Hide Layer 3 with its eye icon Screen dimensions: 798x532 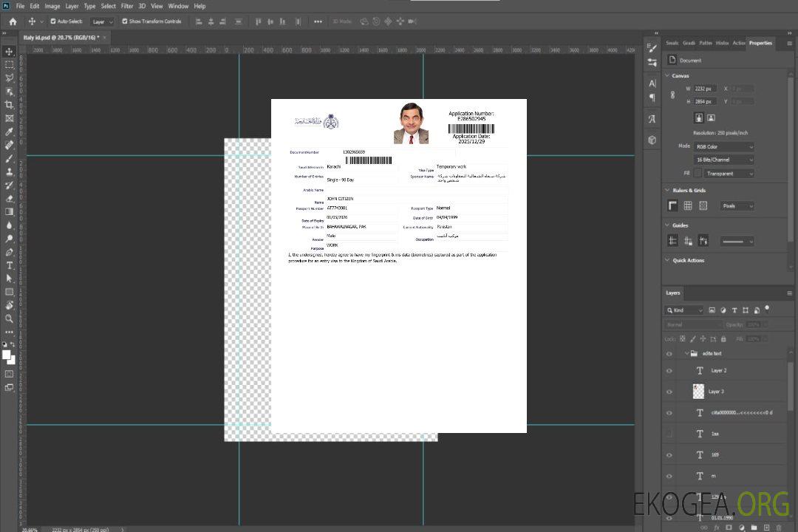pos(669,392)
